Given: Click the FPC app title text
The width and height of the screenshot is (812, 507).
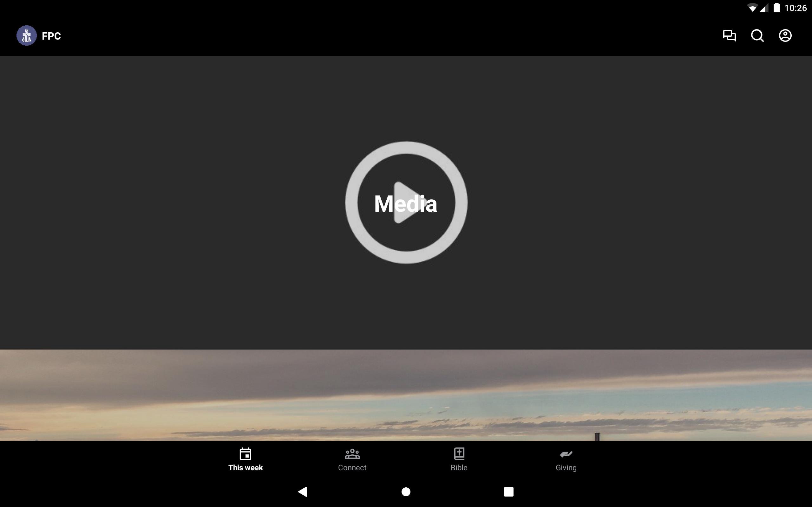Looking at the screenshot, I should (51, 36).
